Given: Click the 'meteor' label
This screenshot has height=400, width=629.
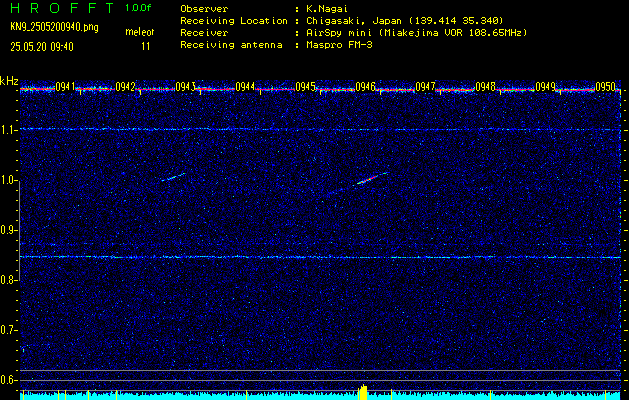Looking at the screenshot, I should (140, 32).
